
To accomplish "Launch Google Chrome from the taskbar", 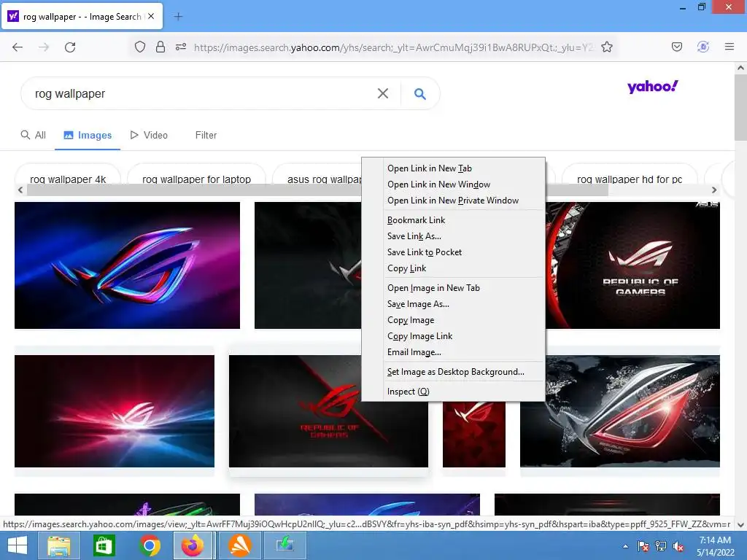I will (149, 545).
